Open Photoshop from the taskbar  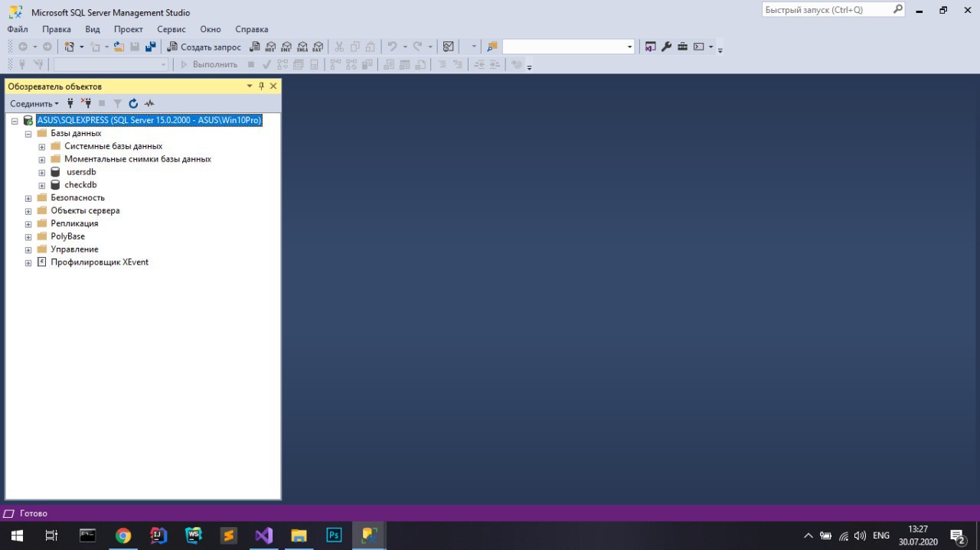point(334,535)
